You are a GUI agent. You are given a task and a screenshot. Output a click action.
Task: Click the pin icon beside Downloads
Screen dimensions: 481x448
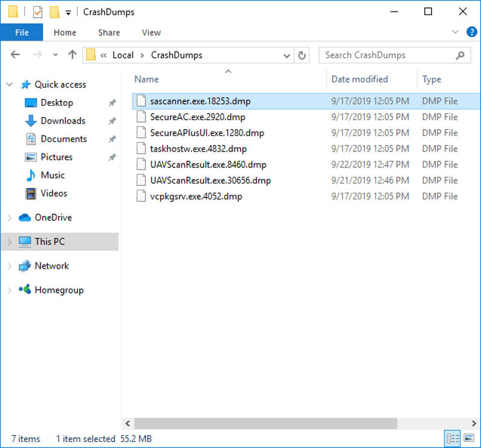(x=112, y=121)
